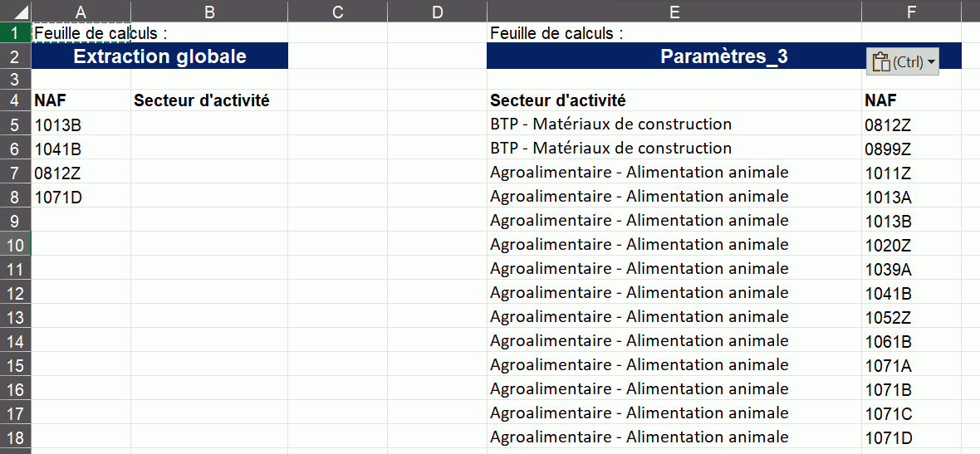Screen dimensions: 980x454
Task: Click the Paste Options clipboard icon
Action: [x=881, y=62]
